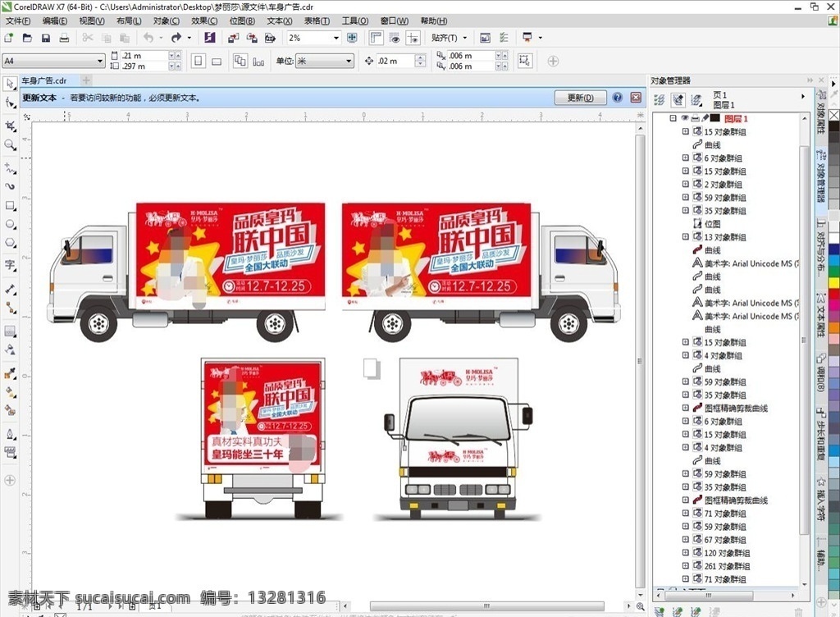Select the Pick tool in the toolbox
Image resolution: width=840 pixels, height=617 pixels.
(x=10, y=84)
